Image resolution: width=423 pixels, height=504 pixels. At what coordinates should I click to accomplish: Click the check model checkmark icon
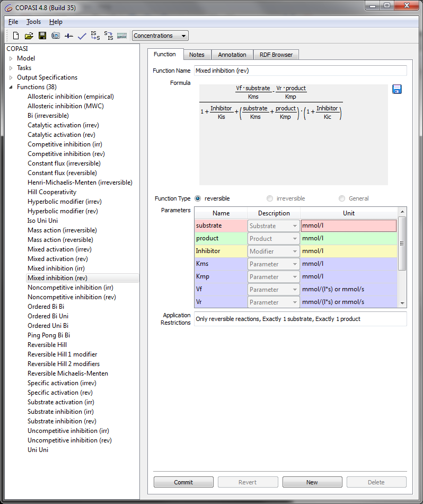click(82, 36)
